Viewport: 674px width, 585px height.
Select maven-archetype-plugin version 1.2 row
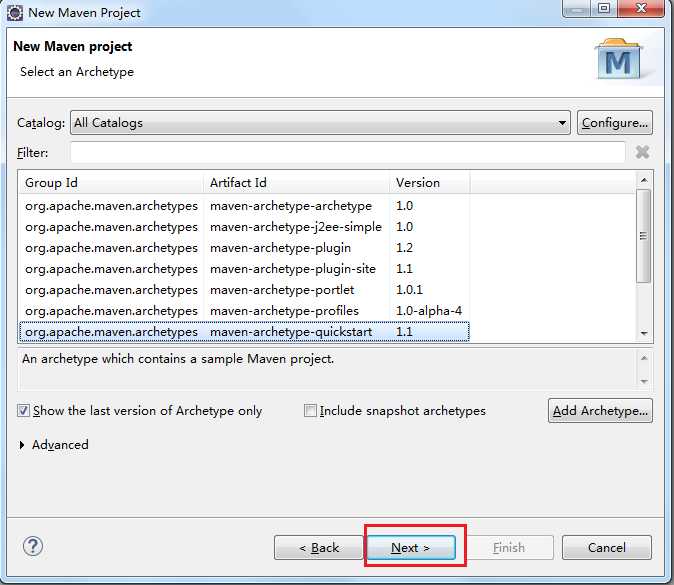point(244,248)
